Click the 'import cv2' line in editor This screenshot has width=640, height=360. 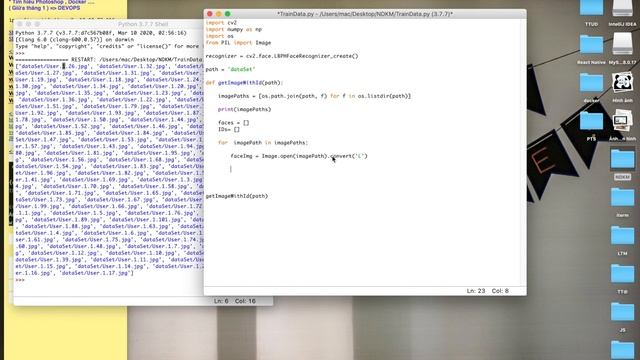click(221, 23)
